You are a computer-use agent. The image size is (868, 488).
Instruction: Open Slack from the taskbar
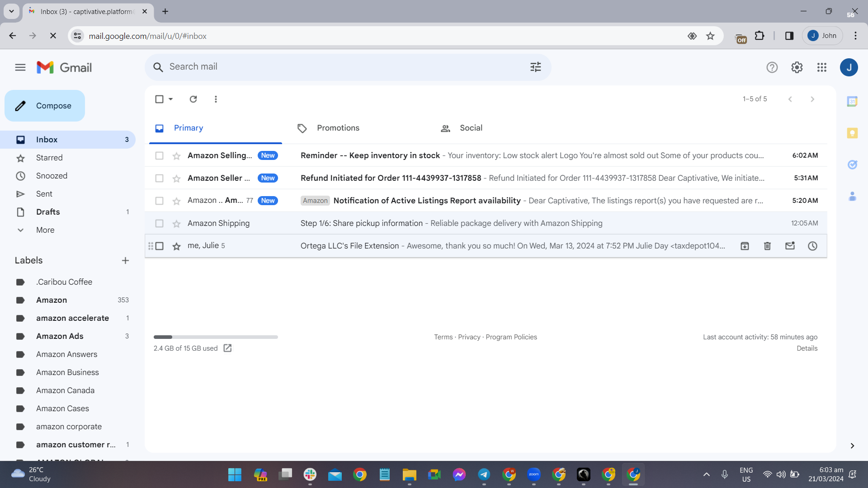click(x=310, y=474)
